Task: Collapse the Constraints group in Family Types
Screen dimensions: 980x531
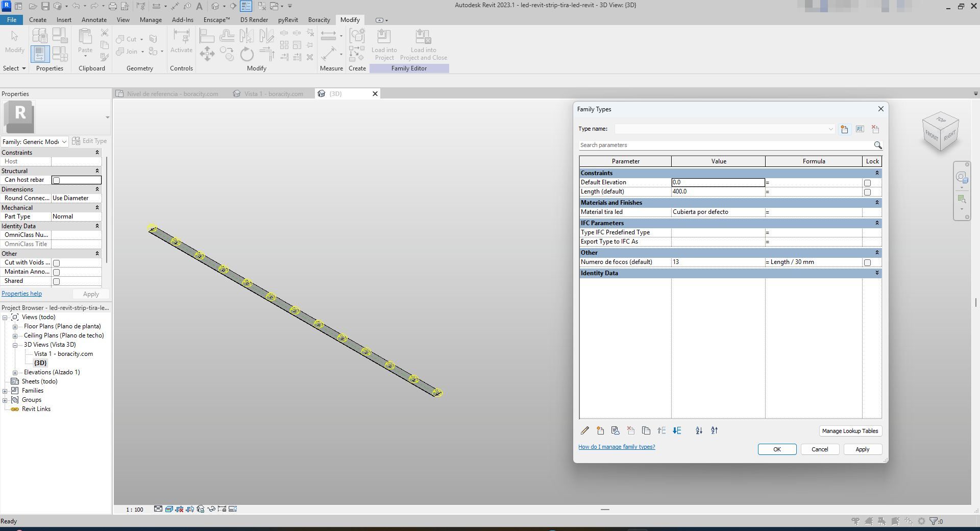Action: click(877, 173)
